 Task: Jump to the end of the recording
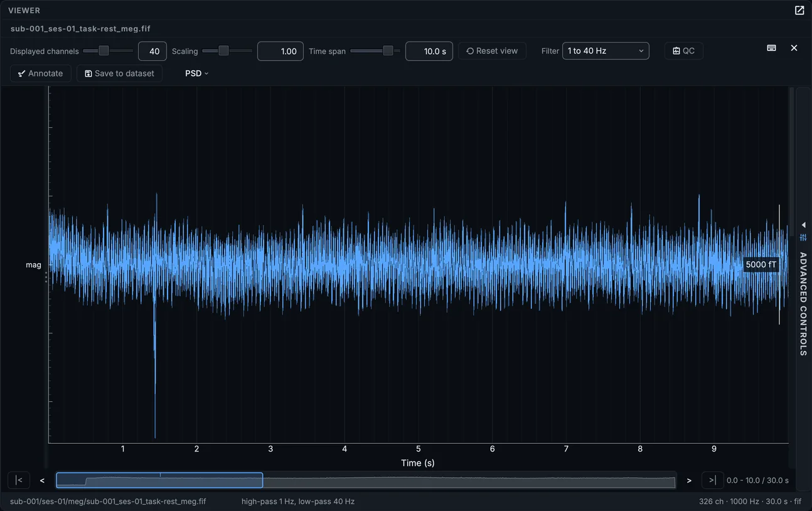coord(712,480)
